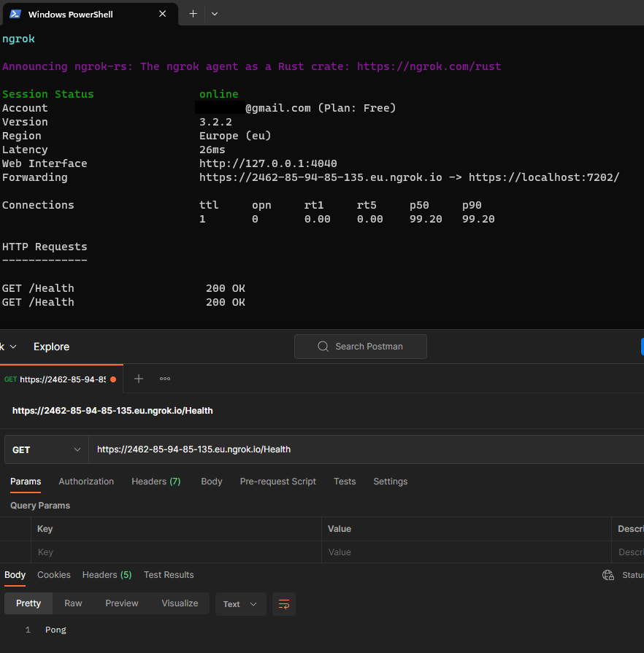Screen dimensions: 644x653
Task: Click the 'online' session status text
Action: coord(219,94)
